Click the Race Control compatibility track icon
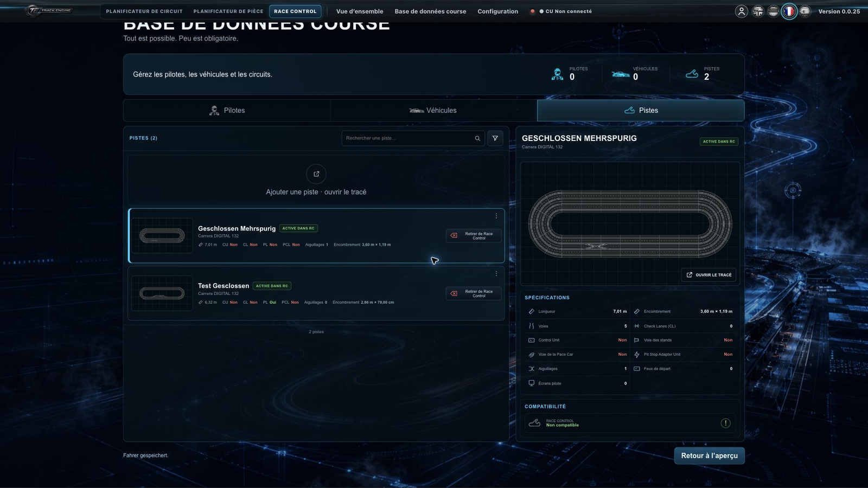 [534, 423]
